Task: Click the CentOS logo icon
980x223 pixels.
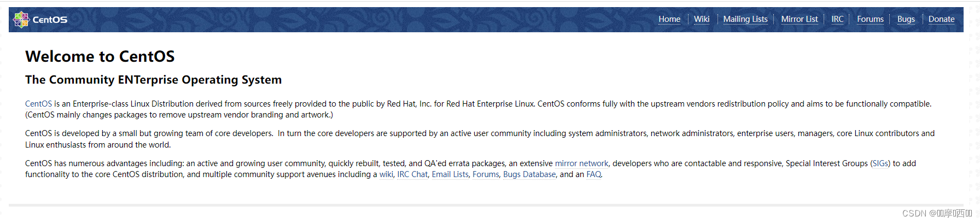Action: pos(21,20)
